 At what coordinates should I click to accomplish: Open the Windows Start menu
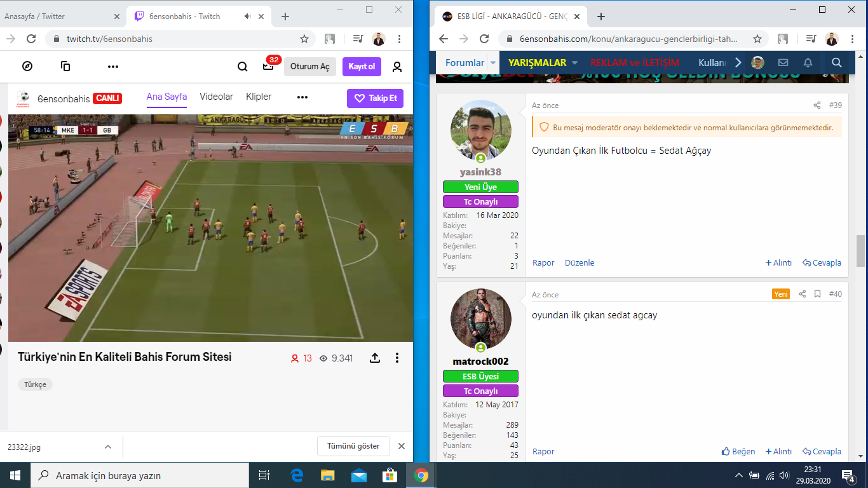pyautogui.click(x=15, y=475)
